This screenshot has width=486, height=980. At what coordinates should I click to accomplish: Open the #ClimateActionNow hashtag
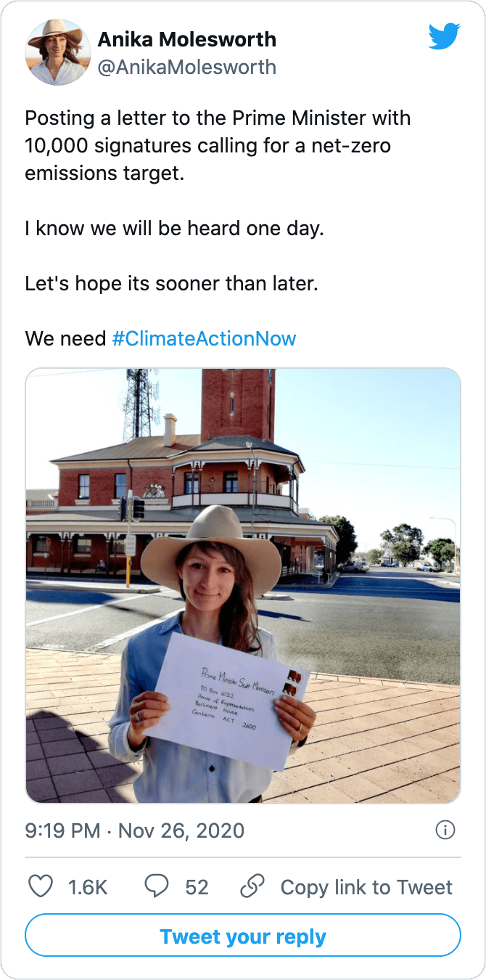coord(204,338)
